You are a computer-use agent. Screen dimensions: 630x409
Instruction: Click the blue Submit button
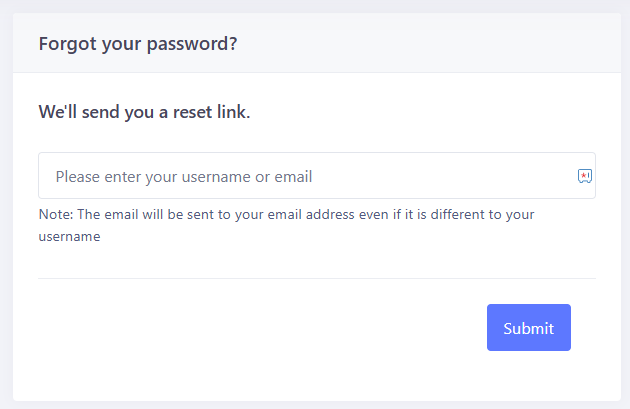coord(529,327)
